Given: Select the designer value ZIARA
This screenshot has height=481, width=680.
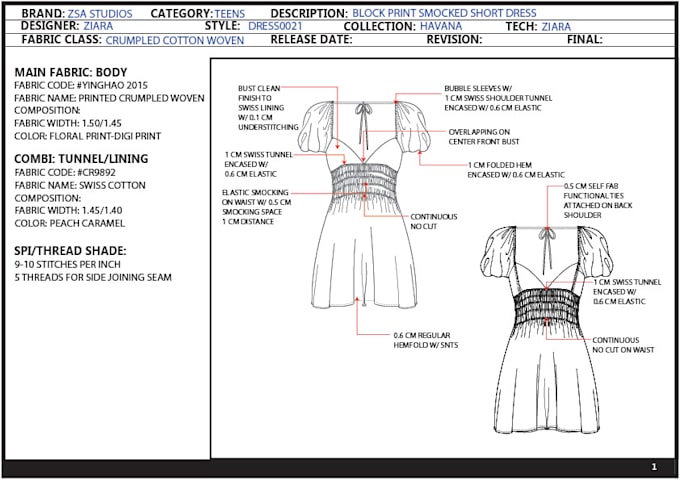Looking at the screenshot, I should pos(98,26).
